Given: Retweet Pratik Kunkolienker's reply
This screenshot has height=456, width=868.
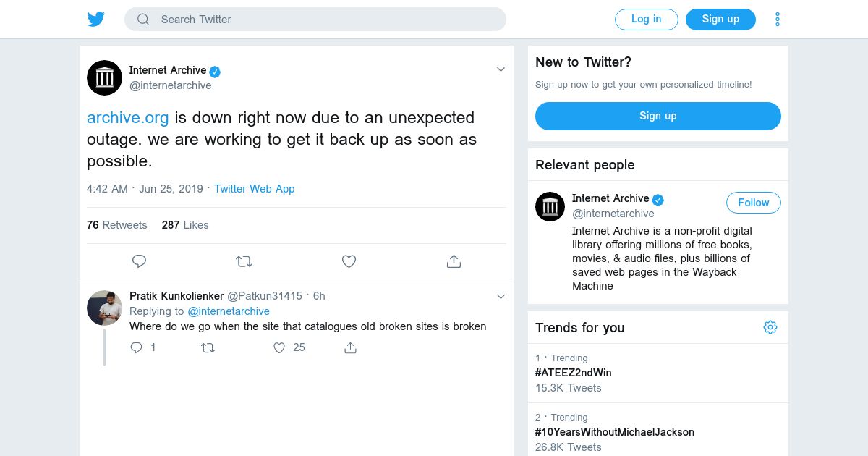Looking at the screenshot, I should coord(208,348).
